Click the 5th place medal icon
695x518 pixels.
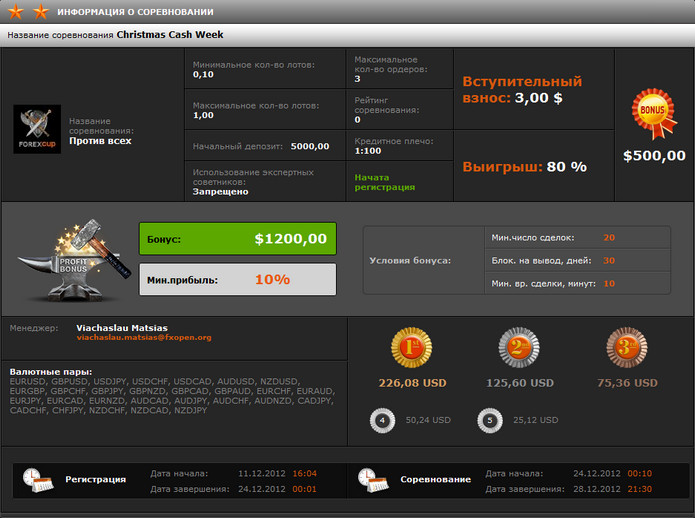pos(489,420)
